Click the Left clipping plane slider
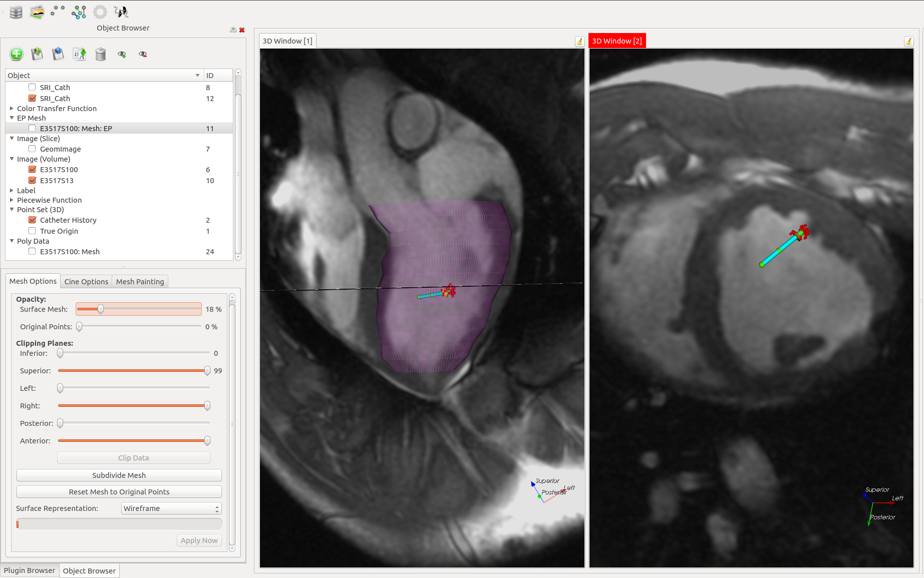 click(134, 388)
